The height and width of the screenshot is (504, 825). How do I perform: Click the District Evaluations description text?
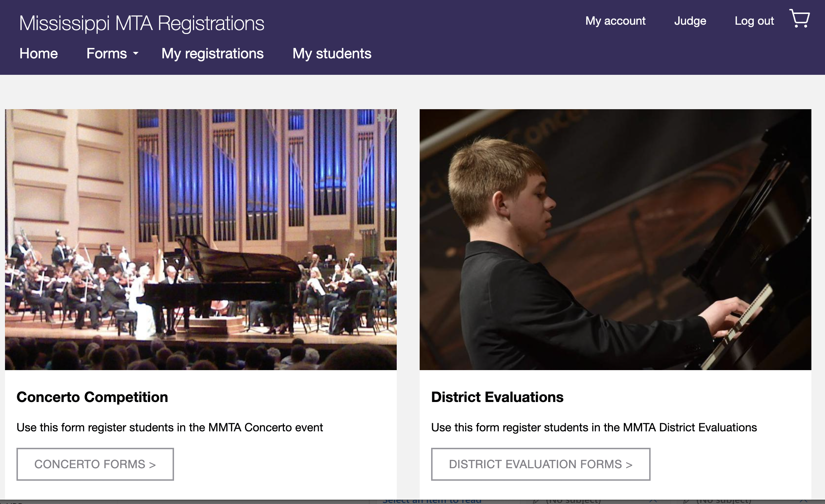pos(594,427)
